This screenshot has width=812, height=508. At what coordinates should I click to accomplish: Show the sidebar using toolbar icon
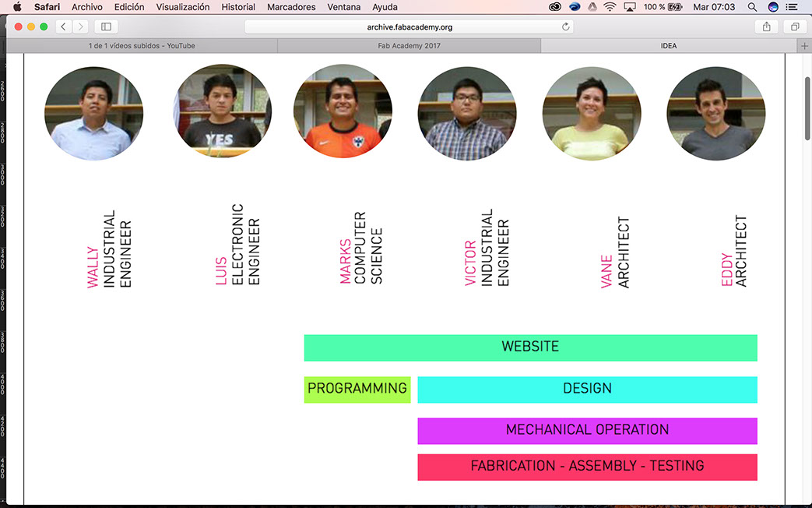106,26
